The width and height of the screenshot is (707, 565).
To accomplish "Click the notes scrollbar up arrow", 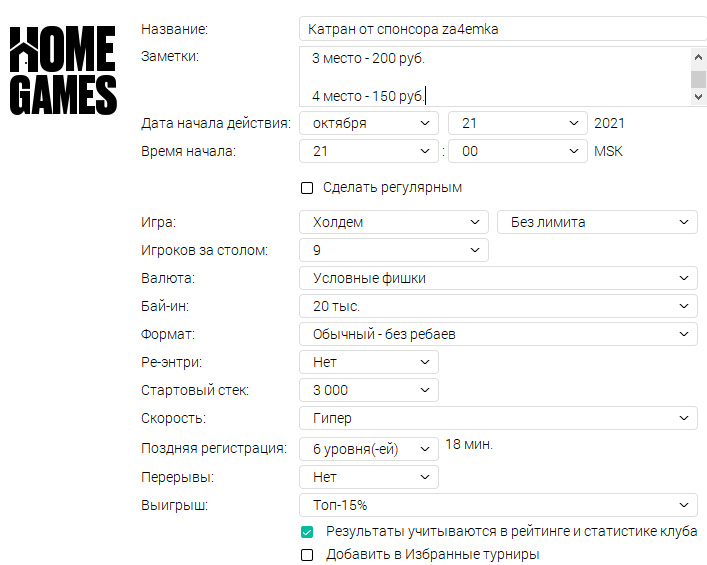I will point(698,57).
